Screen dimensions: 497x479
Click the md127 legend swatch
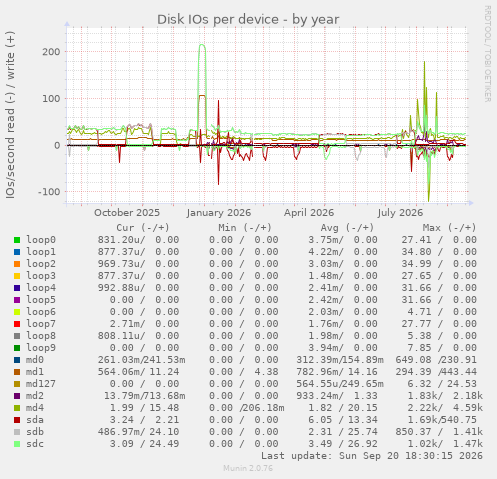17,384
